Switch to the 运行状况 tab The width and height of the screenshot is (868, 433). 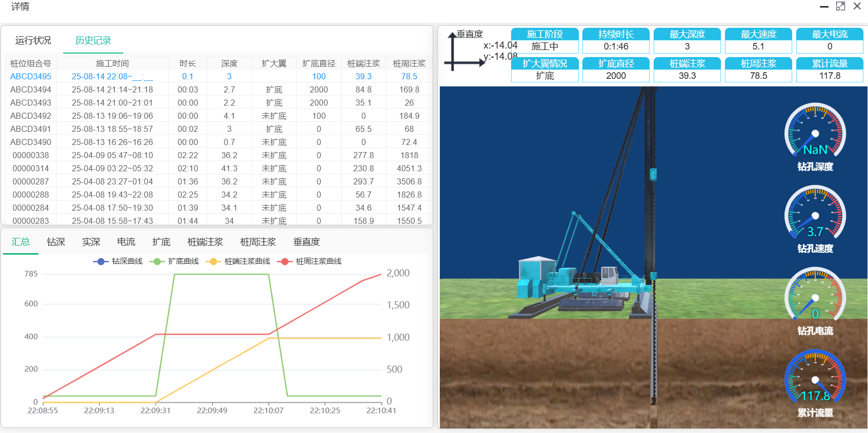33,40
